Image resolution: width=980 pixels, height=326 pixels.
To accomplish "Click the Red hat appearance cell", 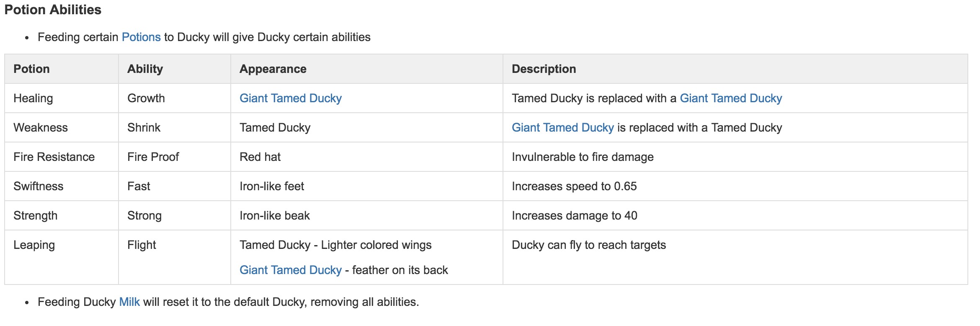I will tap(260, 157).
